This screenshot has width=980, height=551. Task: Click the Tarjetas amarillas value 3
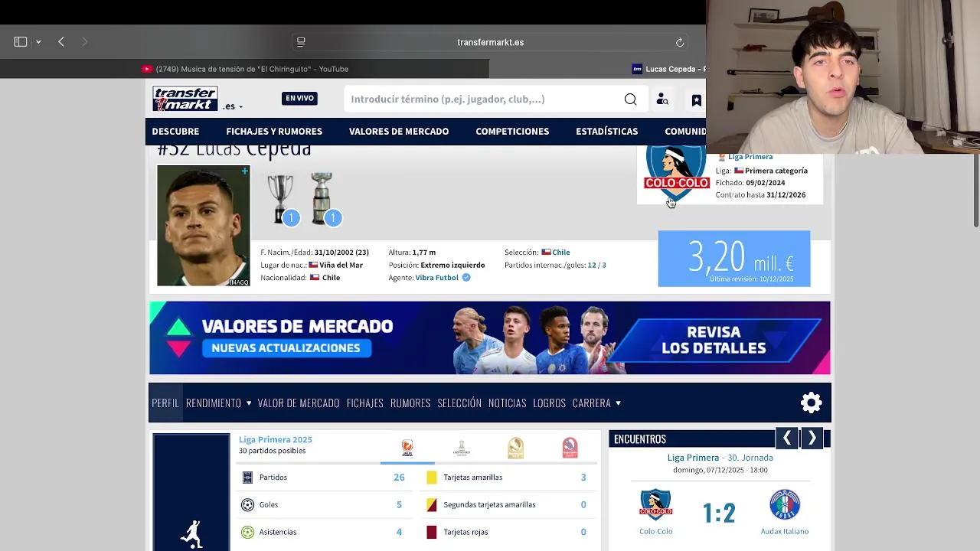click(x=583, y=477)
